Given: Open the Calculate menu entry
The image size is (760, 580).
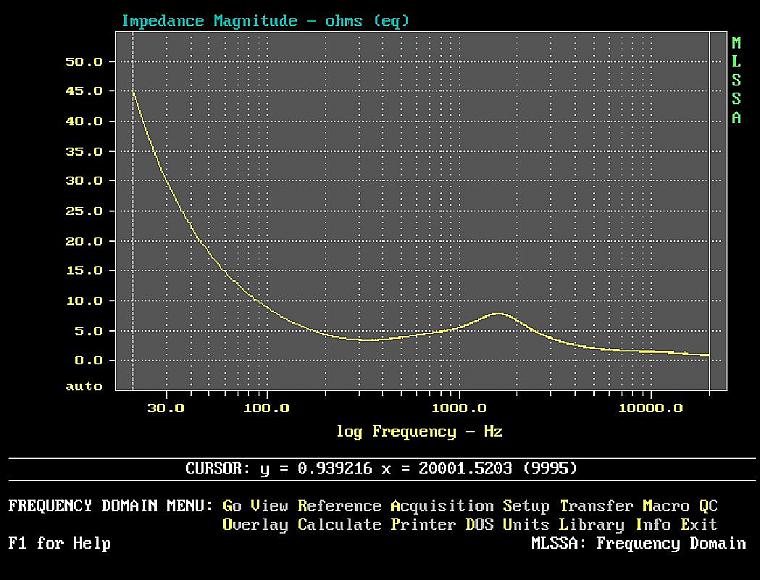Looking at the screenshot, I should [x=339, y=525].
